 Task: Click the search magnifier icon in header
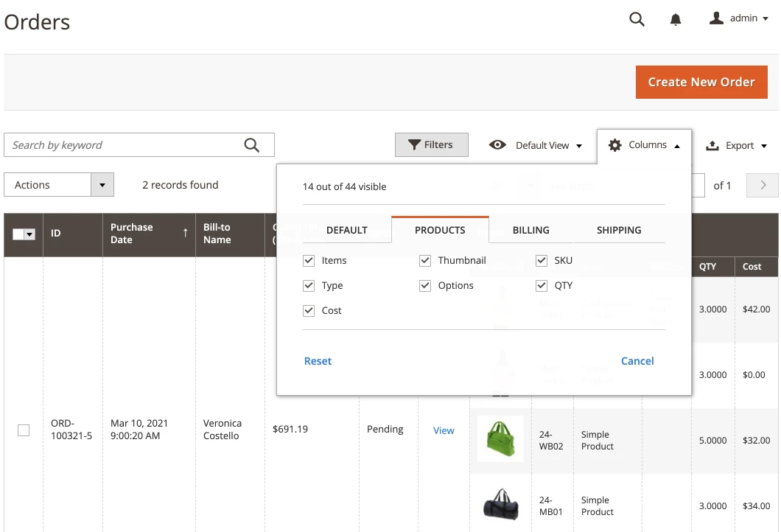tap(637, 19)
